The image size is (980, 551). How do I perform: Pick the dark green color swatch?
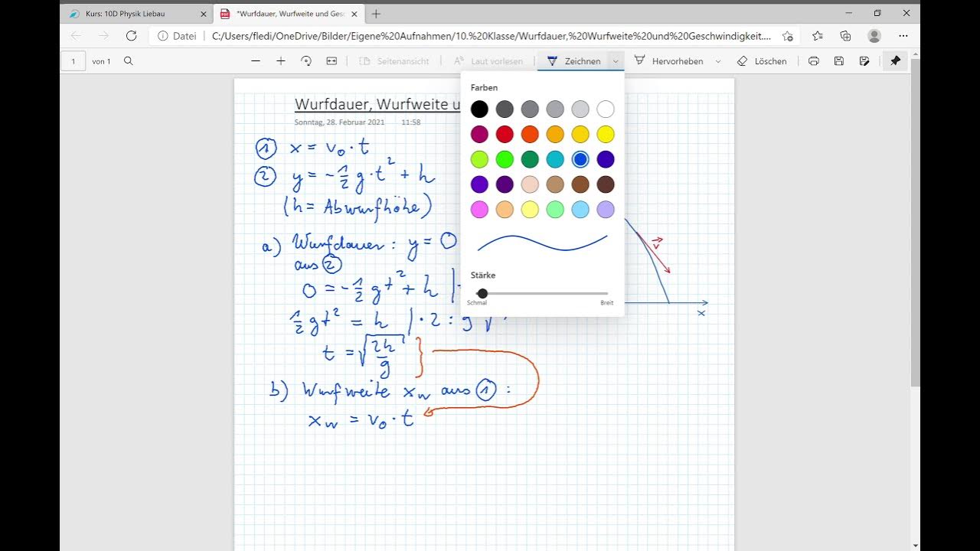530,159
